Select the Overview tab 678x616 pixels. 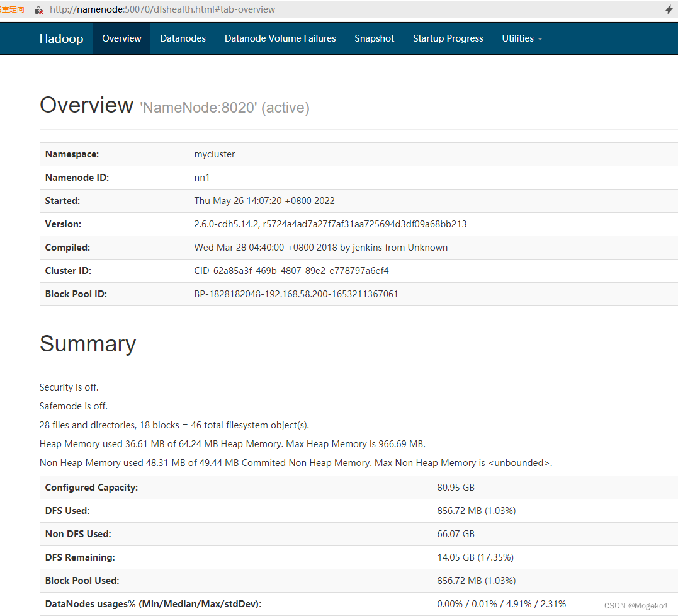121,38
